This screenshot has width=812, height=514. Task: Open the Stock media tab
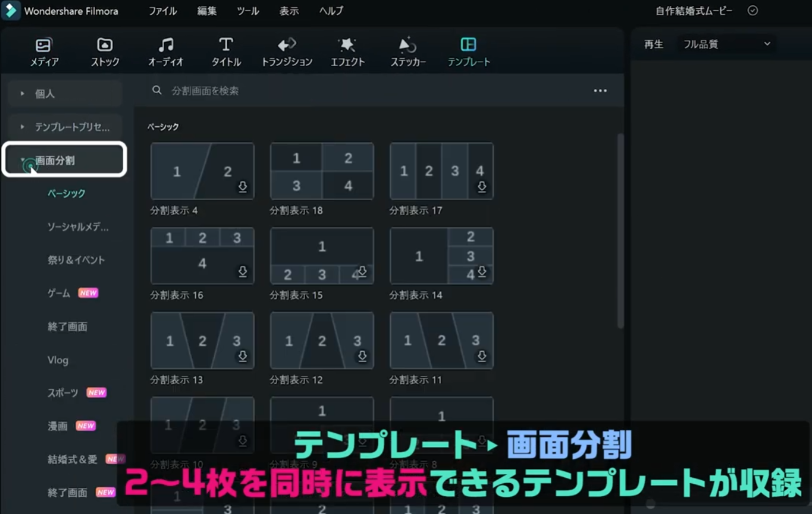pos(105,52)
